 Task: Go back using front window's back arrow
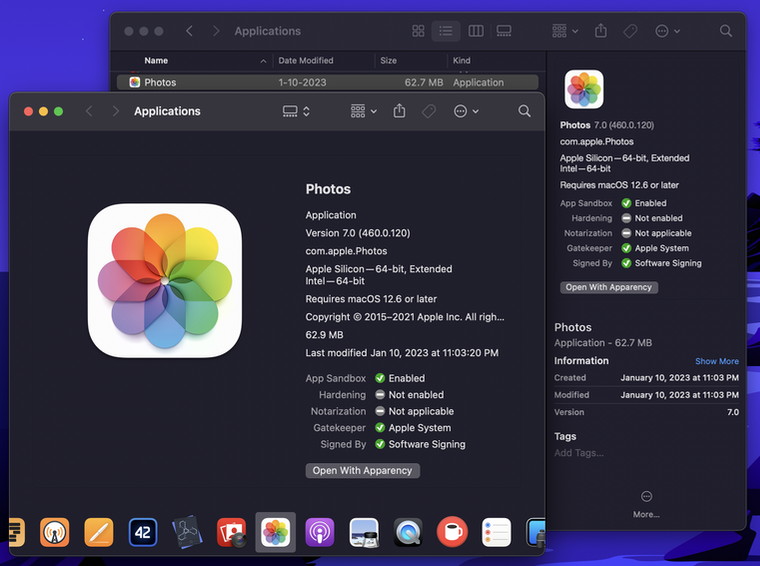(x=89, y=111)
